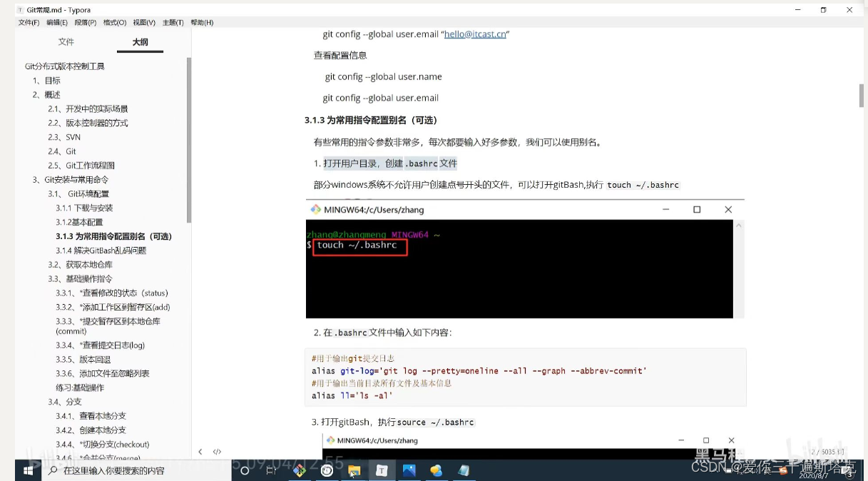Open the 视图(V) menu
Image resolution: width=868 pixels, height=481 pixels.
[144, 22]
